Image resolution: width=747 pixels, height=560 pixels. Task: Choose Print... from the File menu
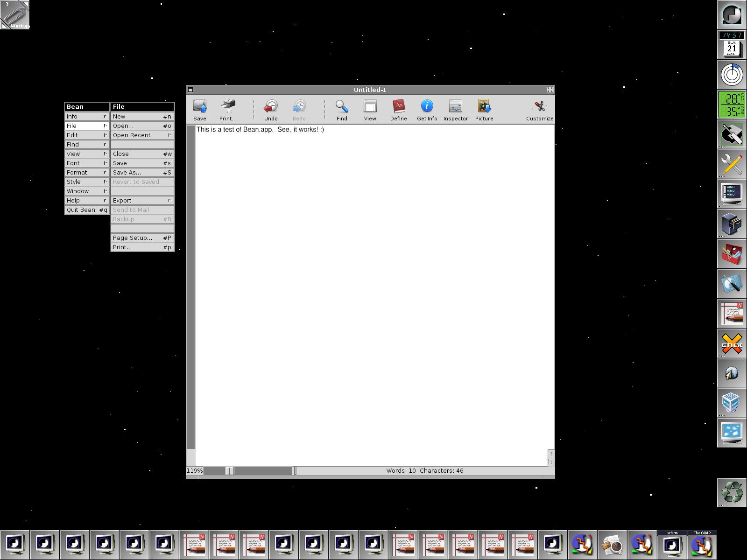coord(142,247)
